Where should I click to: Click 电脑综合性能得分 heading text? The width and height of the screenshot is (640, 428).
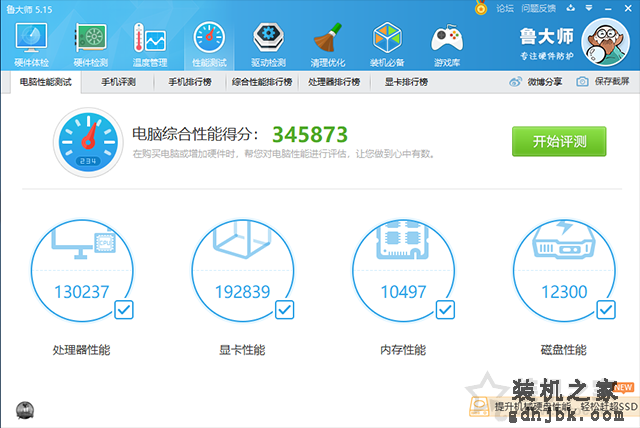(196, 134)
